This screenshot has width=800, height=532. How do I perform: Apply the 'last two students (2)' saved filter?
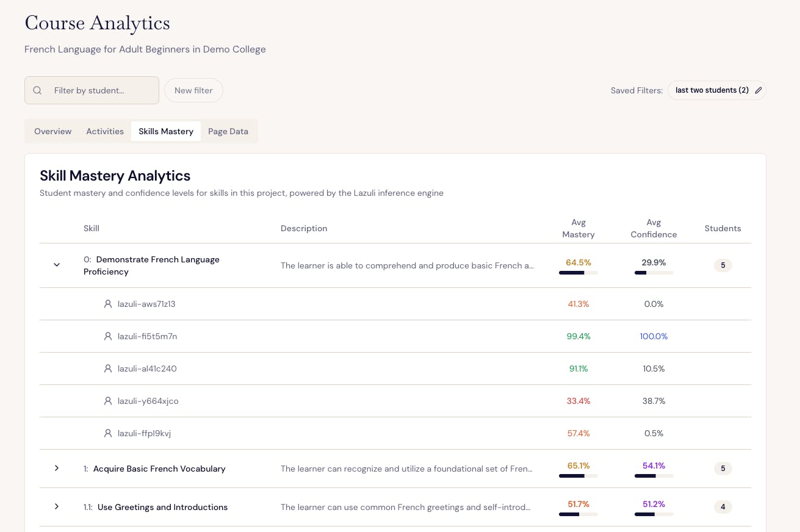point(712,90)
